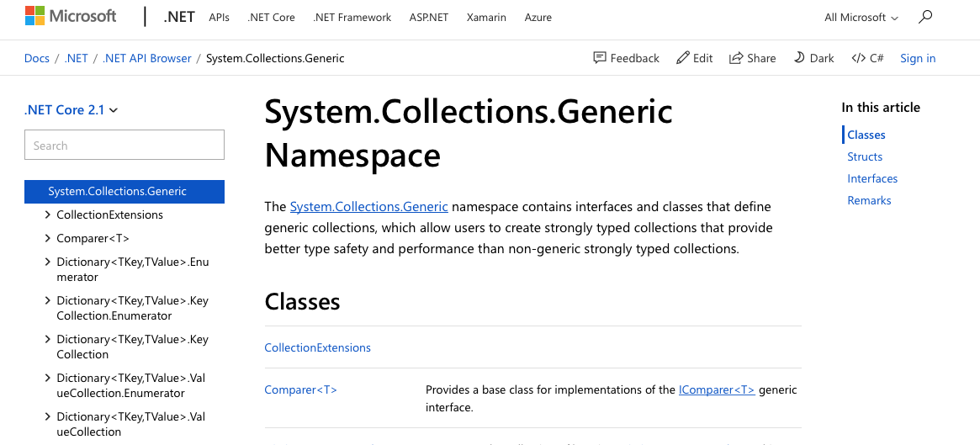The height and width of the screenshot is (445, 980).
Task: Go to Docs breadcrumb
Action: (37, 58)
